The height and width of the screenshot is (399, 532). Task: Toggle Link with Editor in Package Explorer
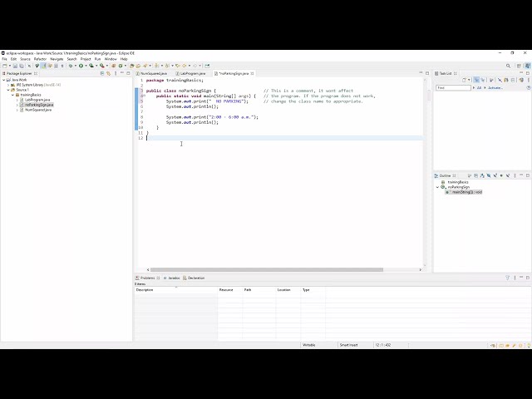coord(109,73)
